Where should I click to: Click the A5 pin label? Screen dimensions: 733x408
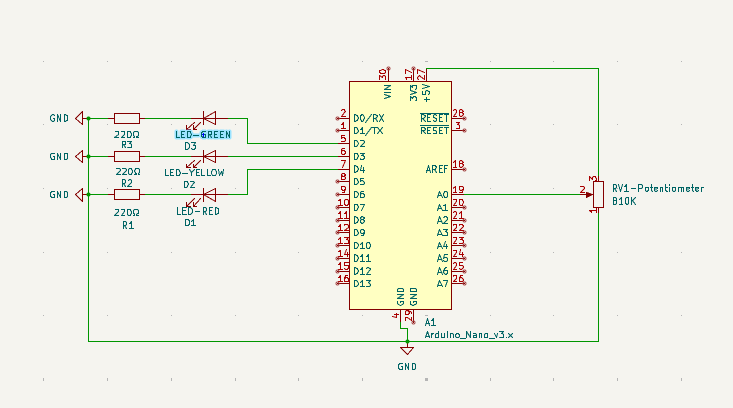[x=443, y=258]
